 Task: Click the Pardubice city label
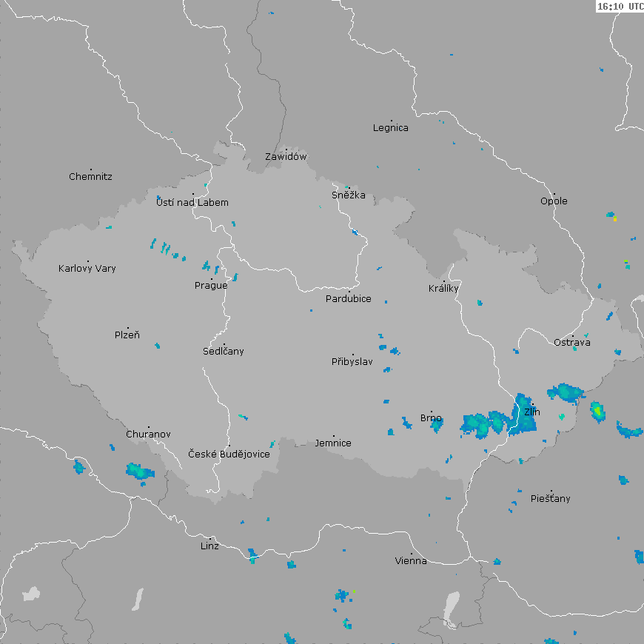click(x=349, y=299)
